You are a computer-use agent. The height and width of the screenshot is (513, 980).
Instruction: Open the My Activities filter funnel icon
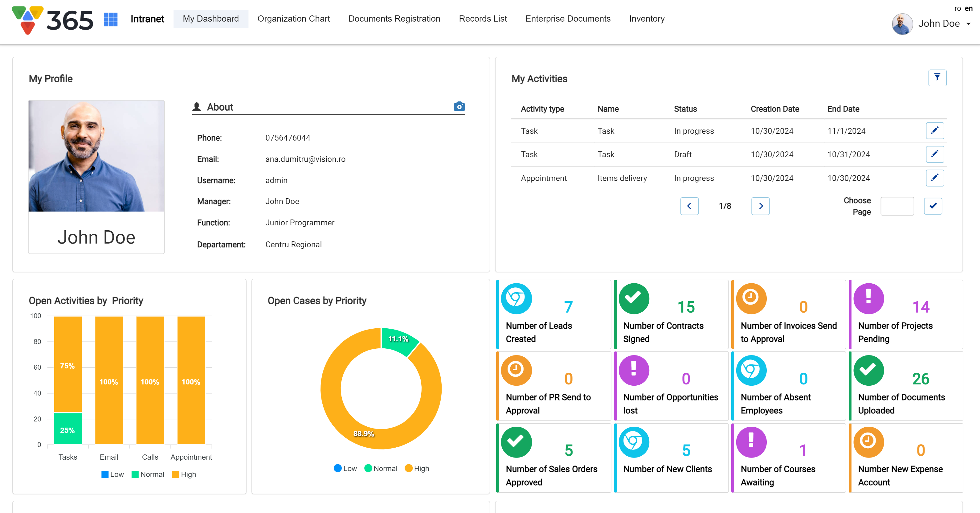click(937, 78)
